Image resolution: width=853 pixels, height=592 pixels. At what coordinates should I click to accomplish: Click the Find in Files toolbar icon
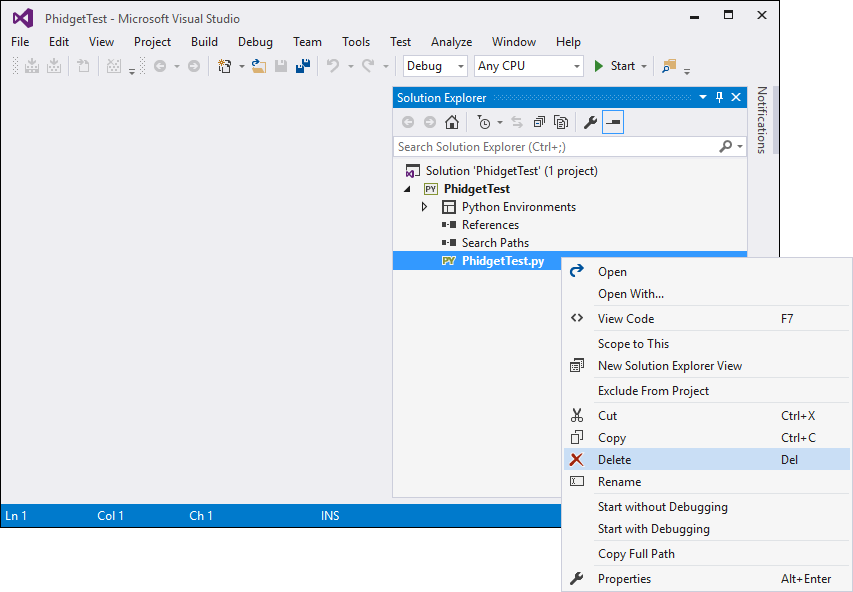pyautogui.click(x=669, y=66)
